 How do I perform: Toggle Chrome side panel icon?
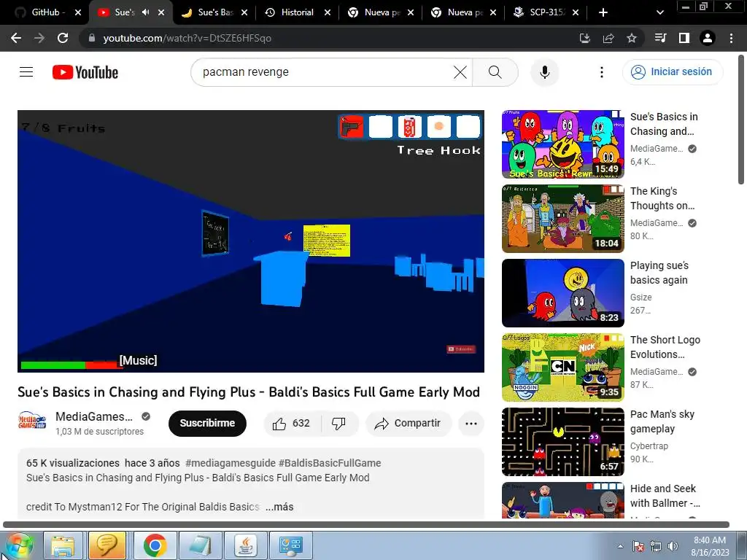point(684,38)
